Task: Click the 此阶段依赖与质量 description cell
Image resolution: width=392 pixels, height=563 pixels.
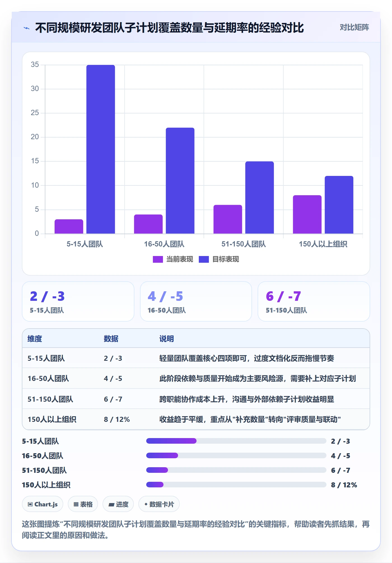Action: [258, 378]
